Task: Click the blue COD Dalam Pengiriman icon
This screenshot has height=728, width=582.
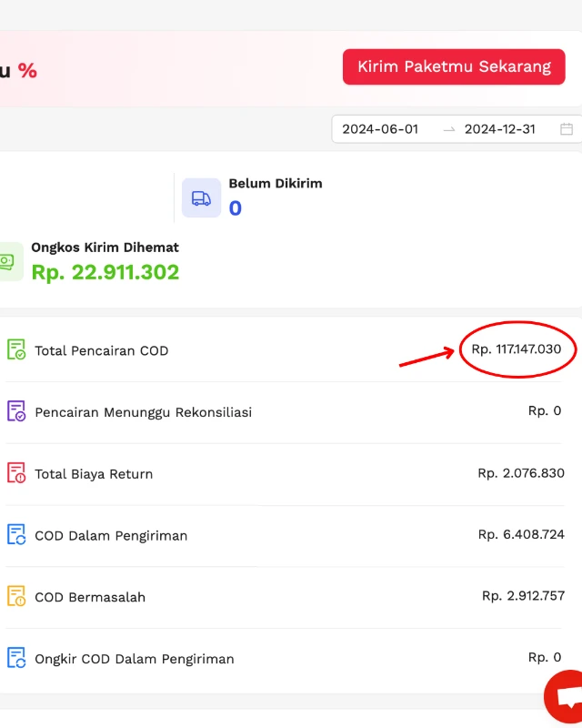Action: tap(16, 535)
